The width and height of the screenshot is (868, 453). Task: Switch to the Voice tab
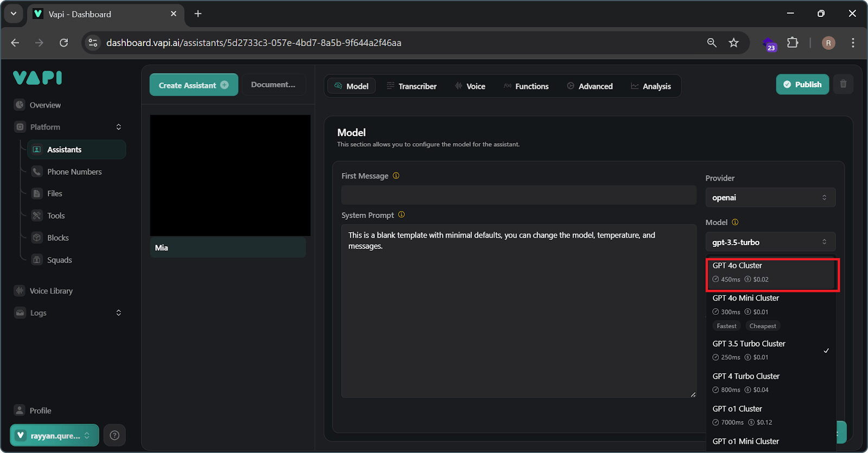click(x=470, y=86)
